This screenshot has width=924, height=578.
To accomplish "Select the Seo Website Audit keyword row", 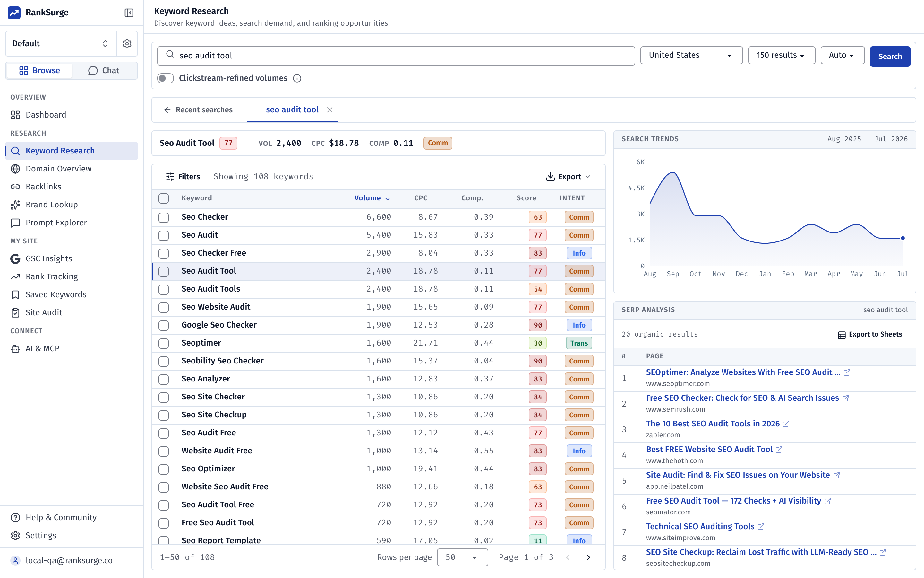I will tap(378, 307).
